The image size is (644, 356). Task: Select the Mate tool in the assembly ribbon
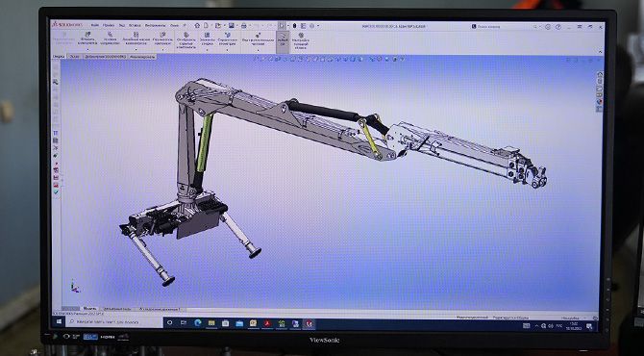(111, 39)
